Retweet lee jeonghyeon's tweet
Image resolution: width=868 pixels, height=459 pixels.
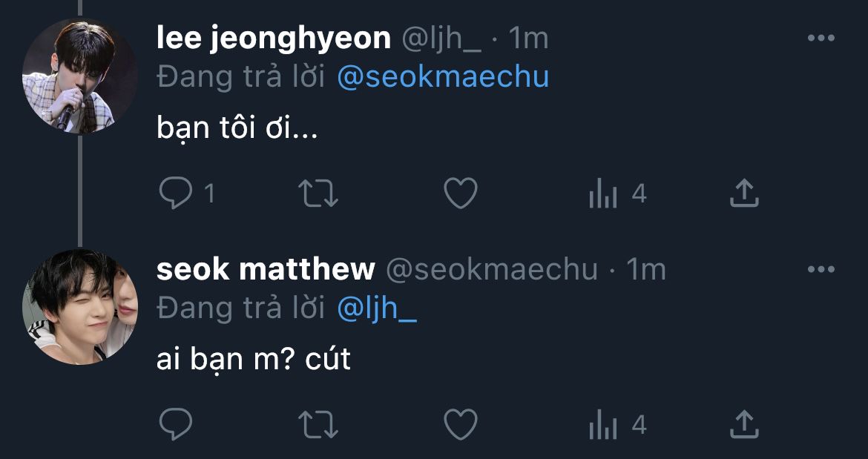318,194
